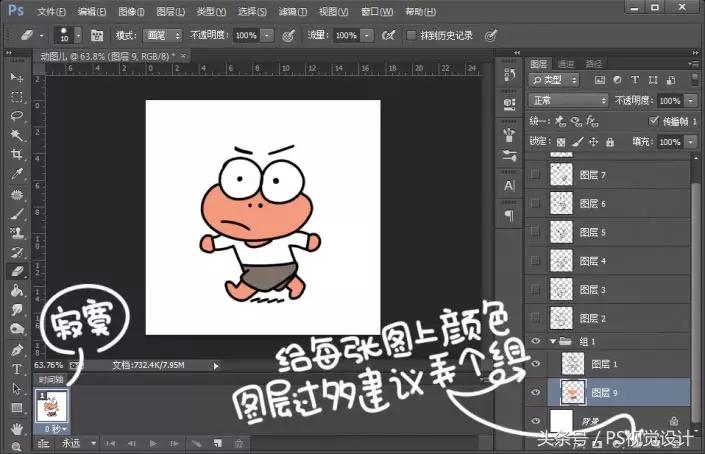Go to first timeline frame
Image resolution: width=705 pixels, height=454 pixels.
110,444
